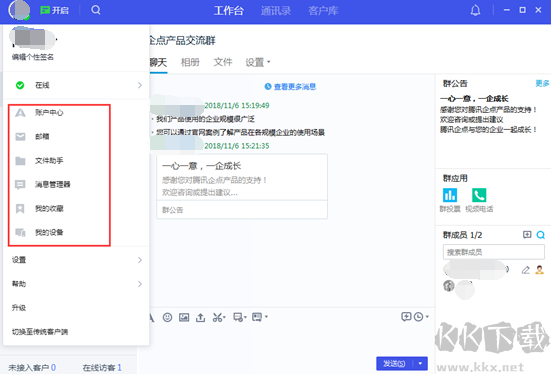The image size is (551, 374).
Task: Click the 2018/11/6 15:19:49 timestamp
Action: pos(237,105)
